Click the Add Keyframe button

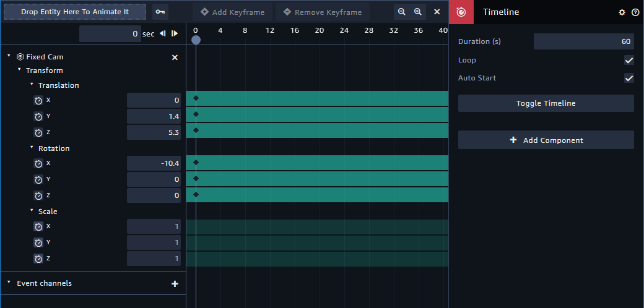click(x=232, y=12)
